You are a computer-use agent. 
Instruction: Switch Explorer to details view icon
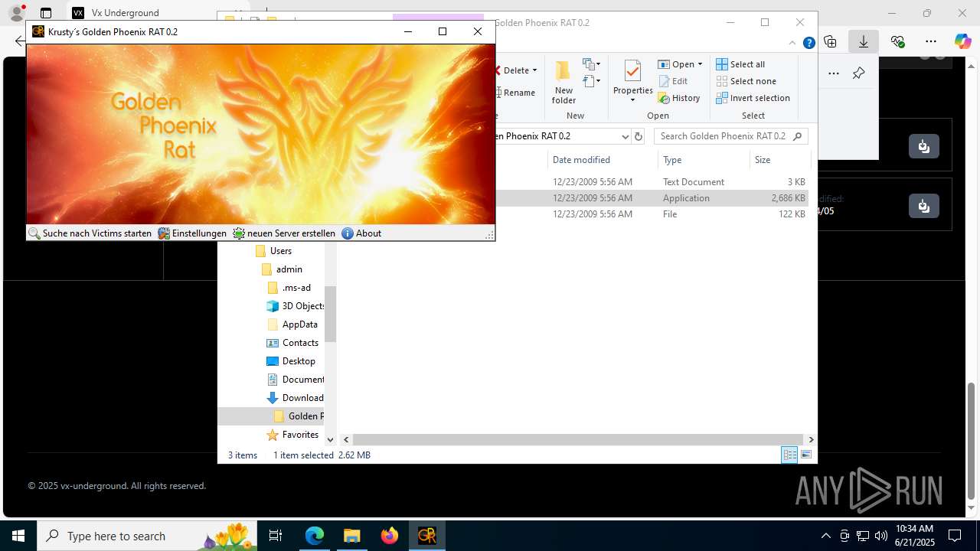[789, 455]
